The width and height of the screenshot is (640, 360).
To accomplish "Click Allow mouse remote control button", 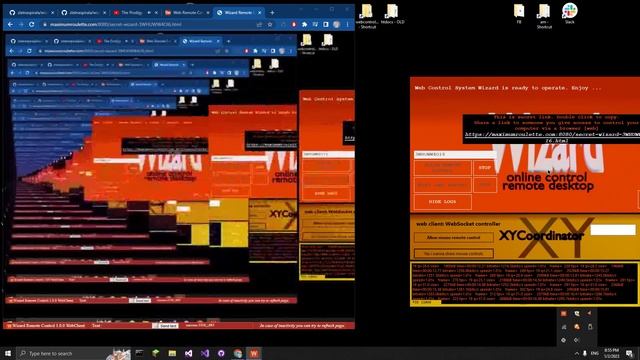I will pos(453,238).
